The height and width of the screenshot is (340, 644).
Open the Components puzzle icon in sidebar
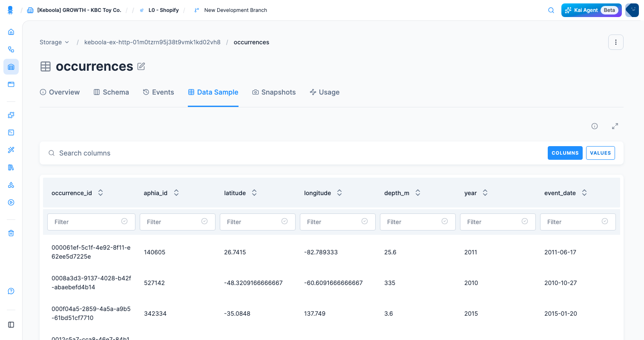pos(11,115)
